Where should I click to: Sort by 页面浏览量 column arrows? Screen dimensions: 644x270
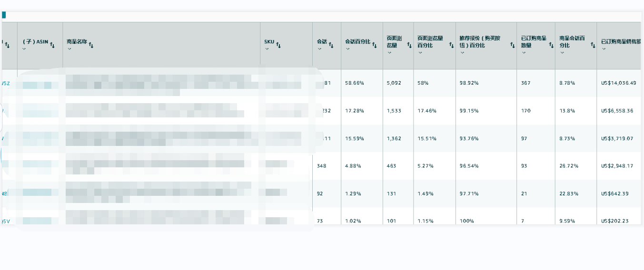[408, 45]
